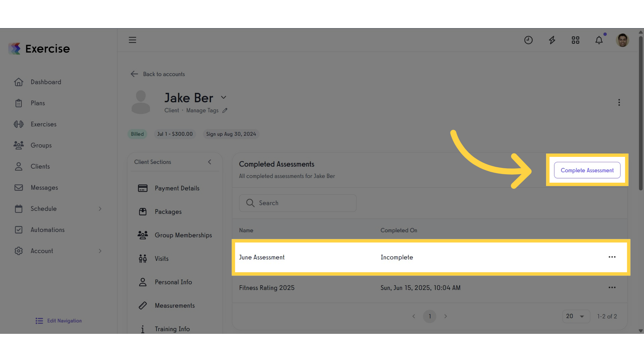Image resolution: width=644 pixels, height=362 pixels.
Task: Click the lightning bolt quick actions icon
Action: (552, 40)
